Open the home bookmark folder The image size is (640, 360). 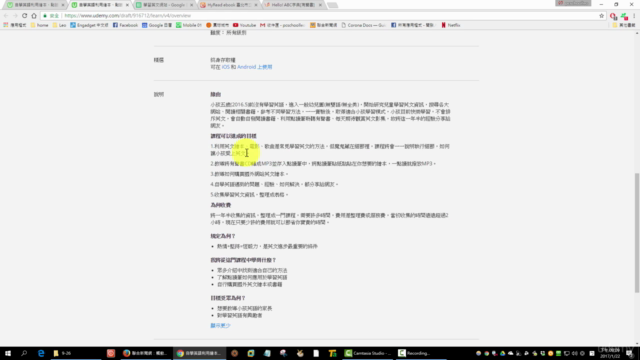[x=40, y=25]
